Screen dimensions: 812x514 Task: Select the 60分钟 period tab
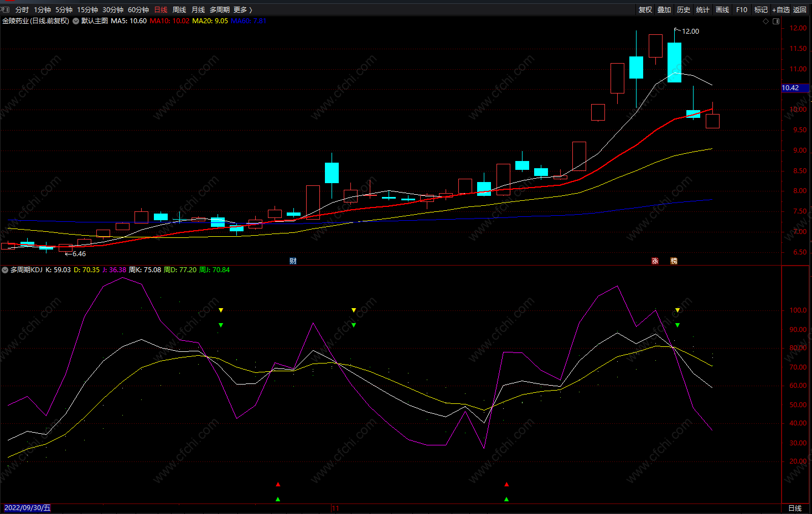click(x=138, y=10)
